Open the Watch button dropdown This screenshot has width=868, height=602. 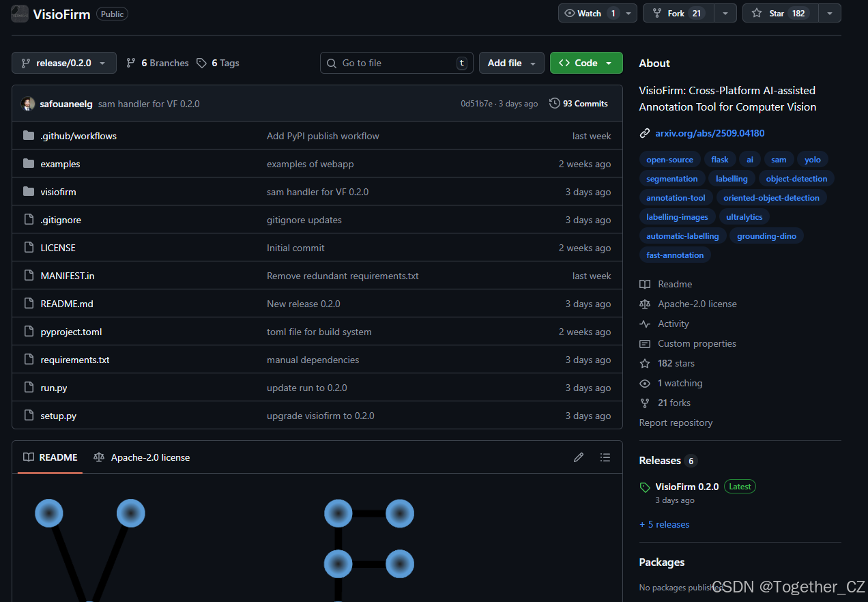pyautogui.click(x=628, y=14)
